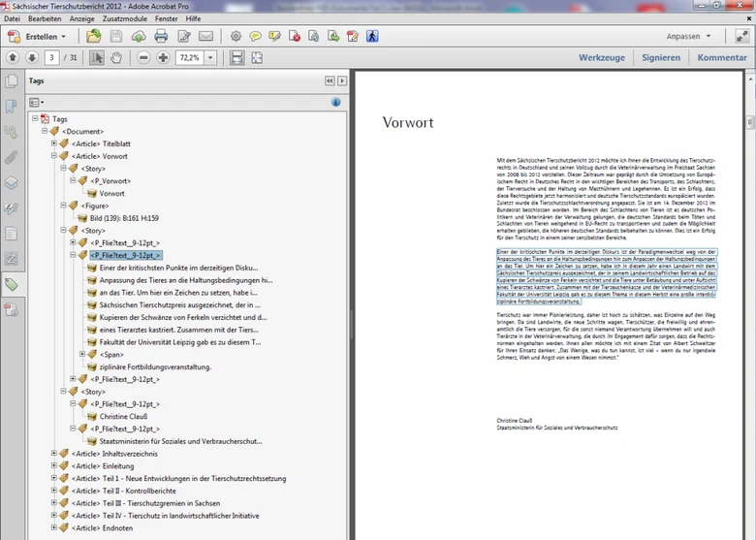The width and height of the screenshot is (756, 540).
Task: Click fit width scrolling mode icon
Action: 236,58
